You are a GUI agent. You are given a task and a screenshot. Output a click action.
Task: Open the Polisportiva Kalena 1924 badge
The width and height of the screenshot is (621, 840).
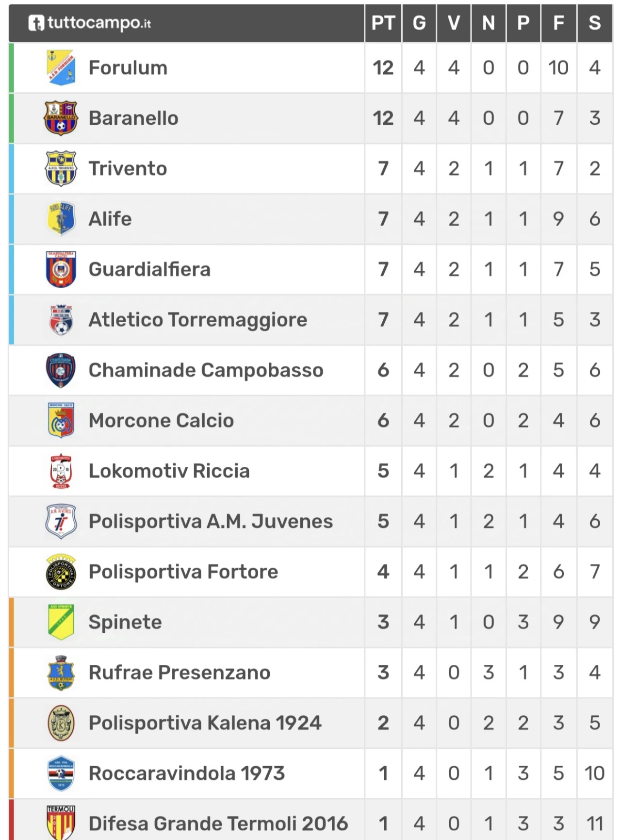point(61,723)
